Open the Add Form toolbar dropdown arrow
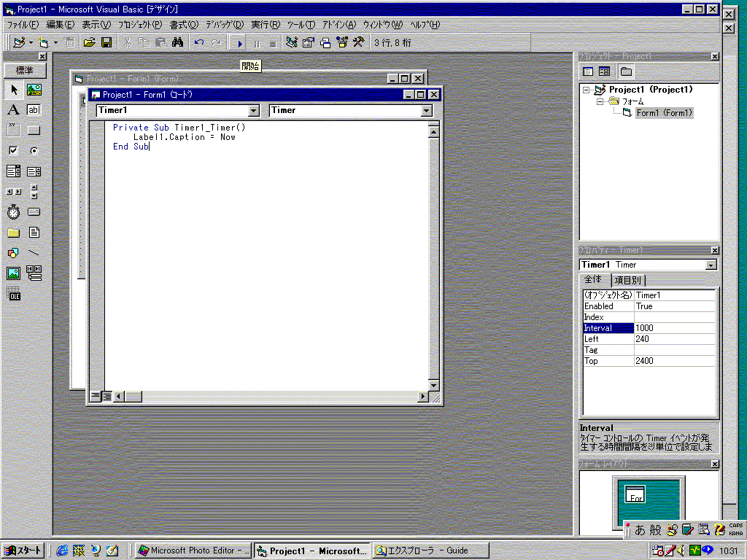747x560 pixels. coord(55,43)
